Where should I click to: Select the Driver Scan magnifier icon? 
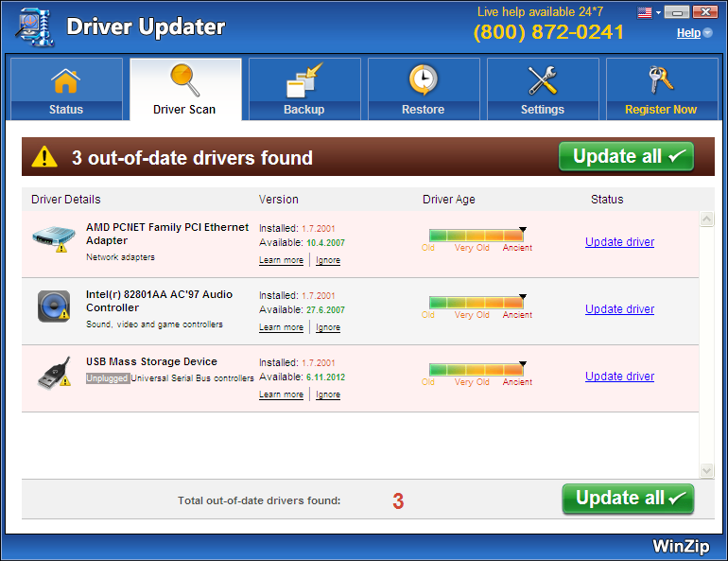pos(184,79)
